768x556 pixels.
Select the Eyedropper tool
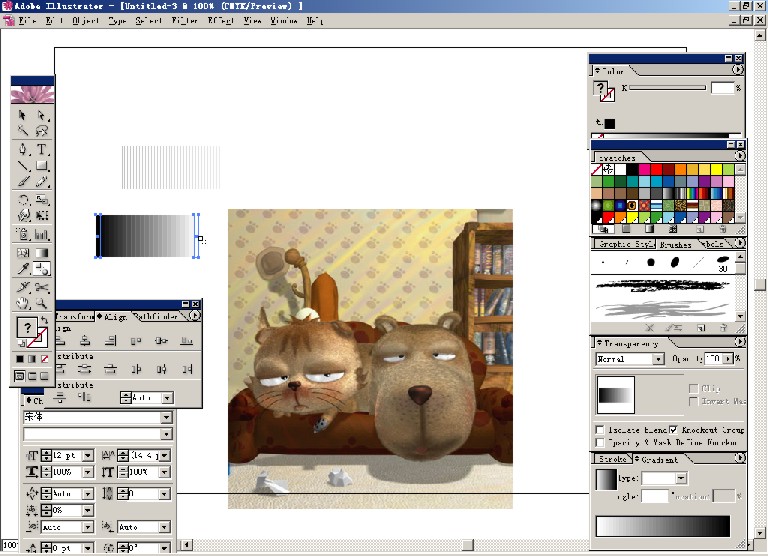pos(22,268)
